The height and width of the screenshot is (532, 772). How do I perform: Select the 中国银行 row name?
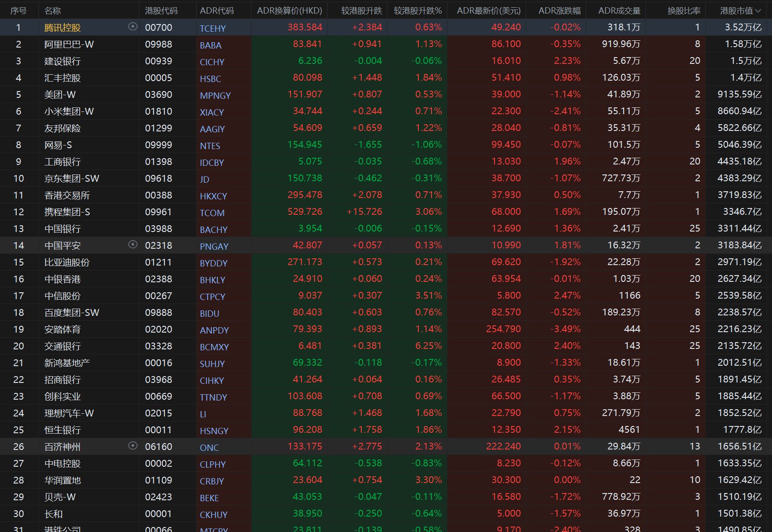tap(63, 229)
